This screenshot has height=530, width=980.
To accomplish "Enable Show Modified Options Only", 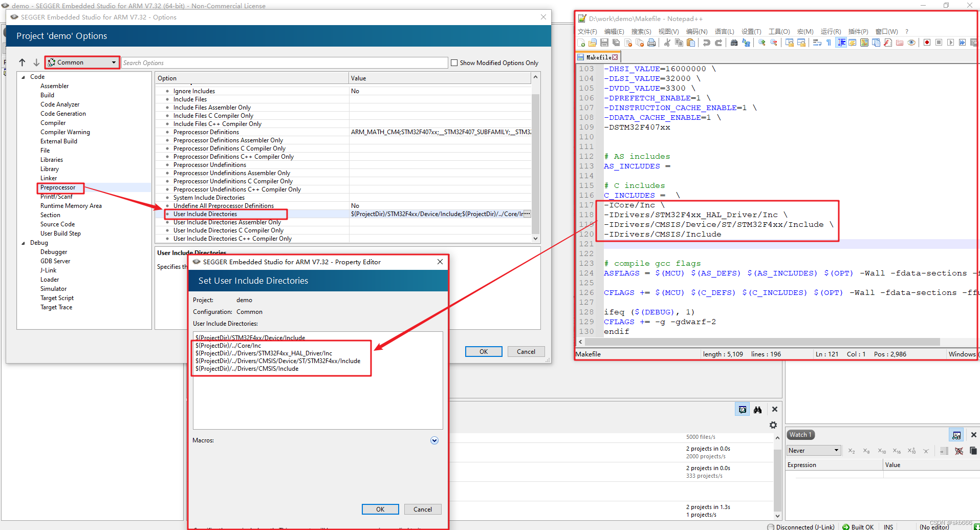I will (x=454, y=62).
